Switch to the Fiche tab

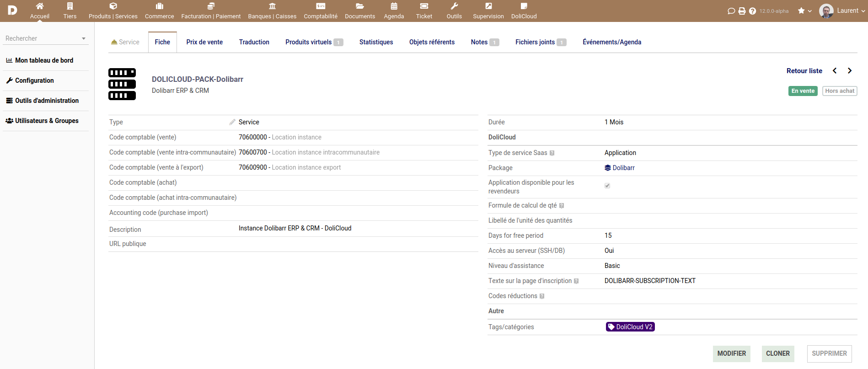click(x=162, y=42)
